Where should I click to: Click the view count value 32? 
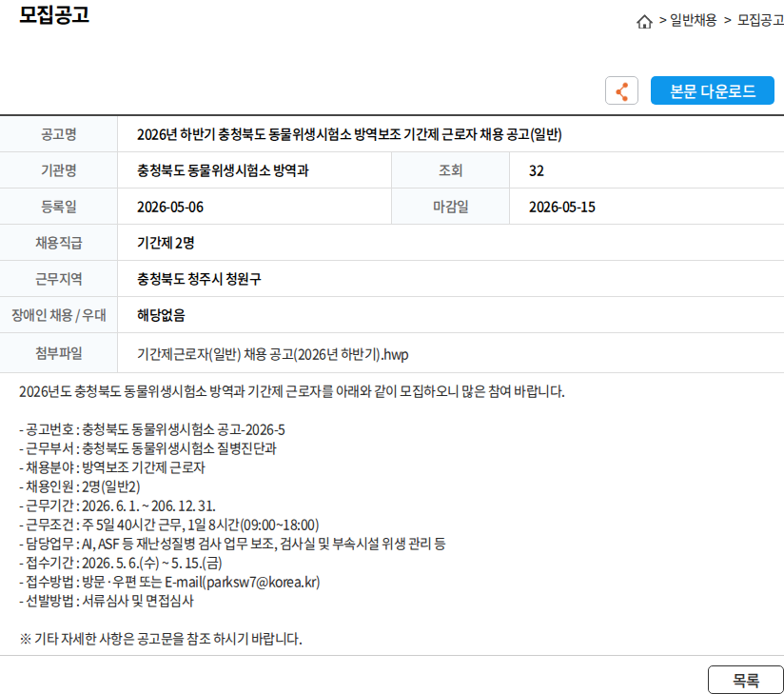(536, 171)
